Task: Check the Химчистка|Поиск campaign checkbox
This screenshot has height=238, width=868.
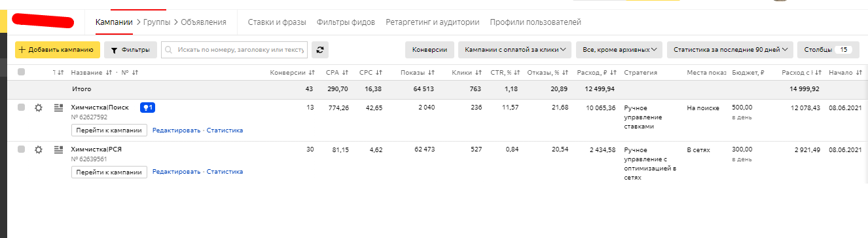Action: pyautogui.click(x=21, y=108)
